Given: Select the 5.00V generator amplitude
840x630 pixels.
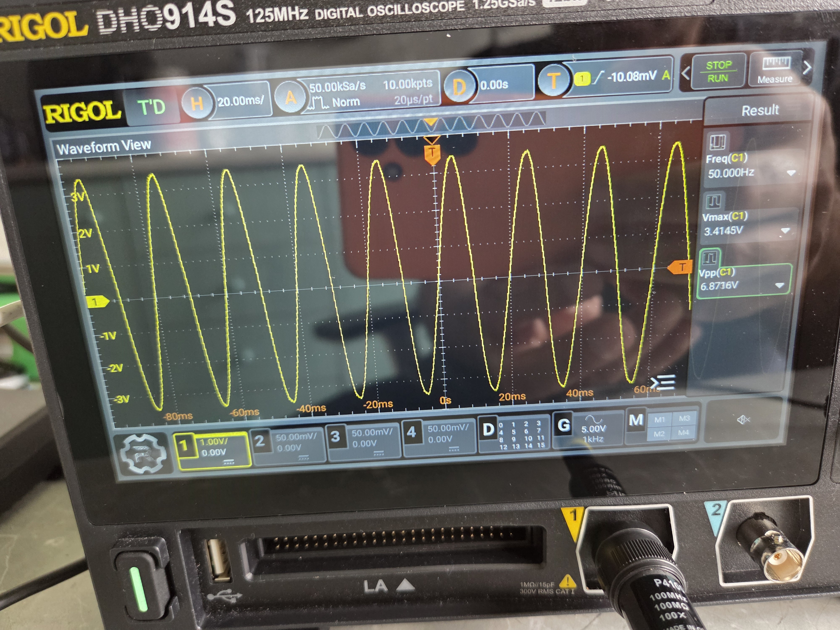Looking at the screenshot, I should tap(593, 429).
